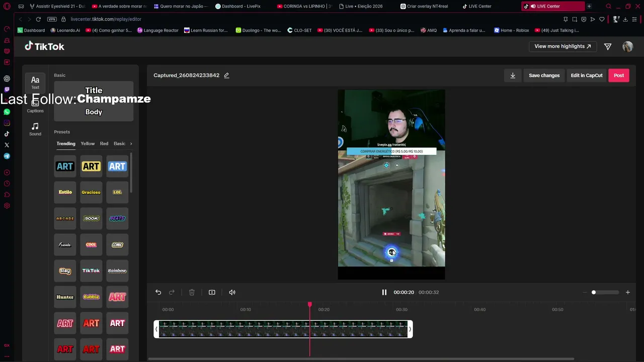Apply the Estilo text preset
Viewport: 644px width, 362px height.
pyautogui.click(x=65, y=192)
